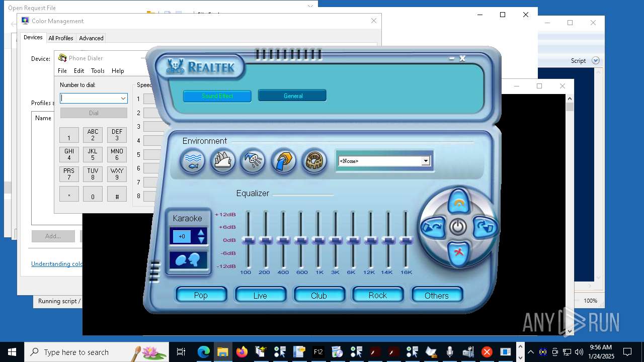
Task: Click the left load preset dial button
Action: (433, 227)
